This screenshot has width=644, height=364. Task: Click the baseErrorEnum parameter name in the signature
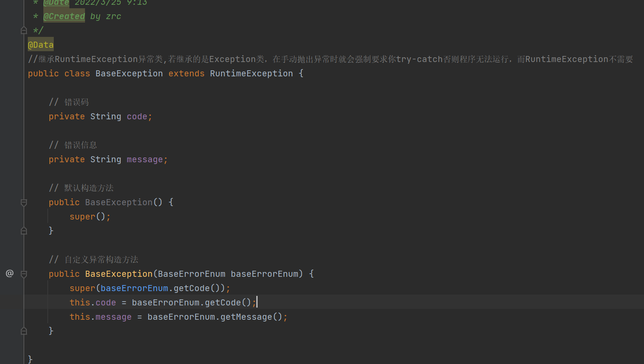[x=265, y=274]
